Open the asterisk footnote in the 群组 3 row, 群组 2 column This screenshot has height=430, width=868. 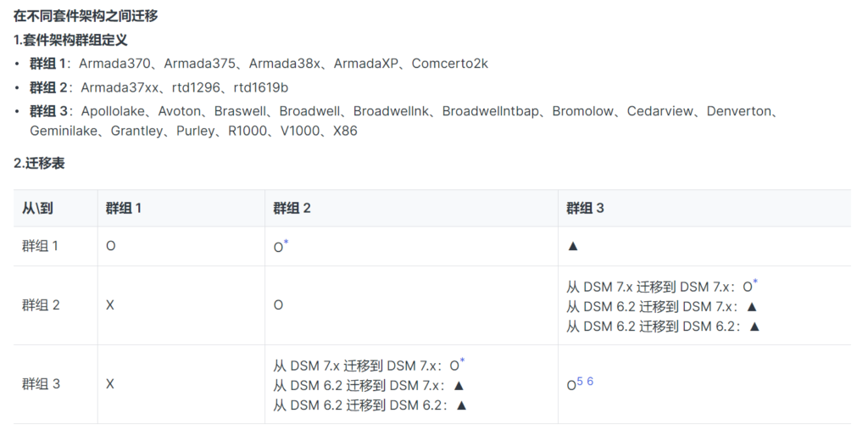point(462,361)
